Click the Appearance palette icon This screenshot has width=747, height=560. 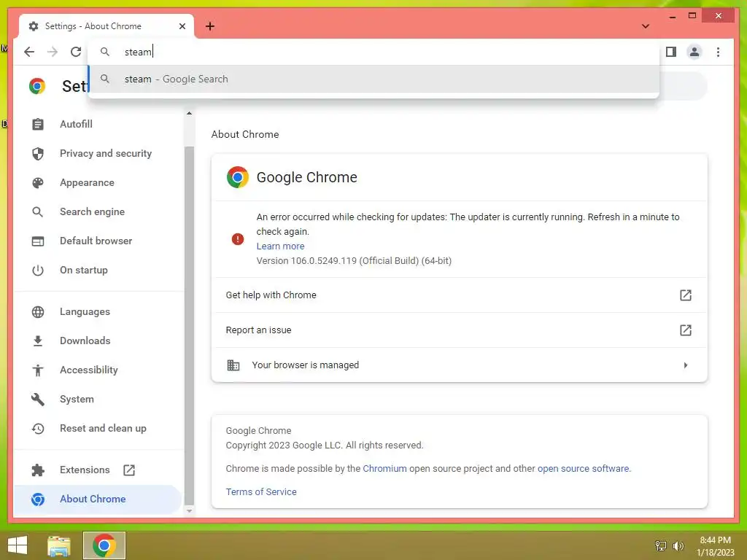pyautogui.click(x=38, y=183)
